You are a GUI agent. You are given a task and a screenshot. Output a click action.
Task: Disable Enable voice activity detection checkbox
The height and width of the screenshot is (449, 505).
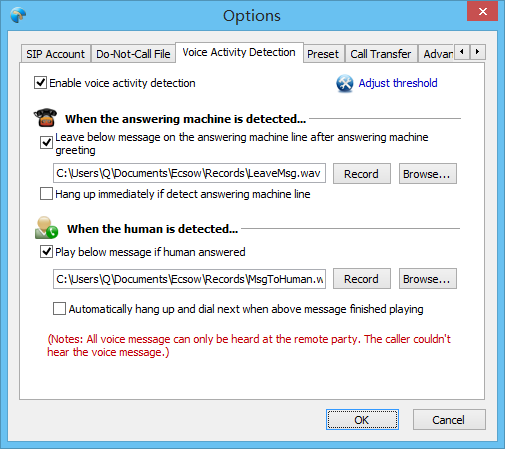(40, 83)
